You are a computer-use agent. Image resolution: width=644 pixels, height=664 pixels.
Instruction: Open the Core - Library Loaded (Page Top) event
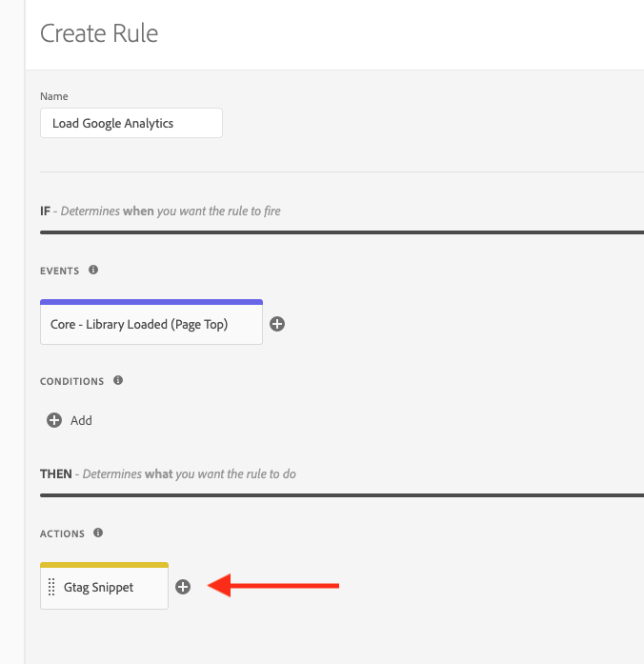click(151, 324)
